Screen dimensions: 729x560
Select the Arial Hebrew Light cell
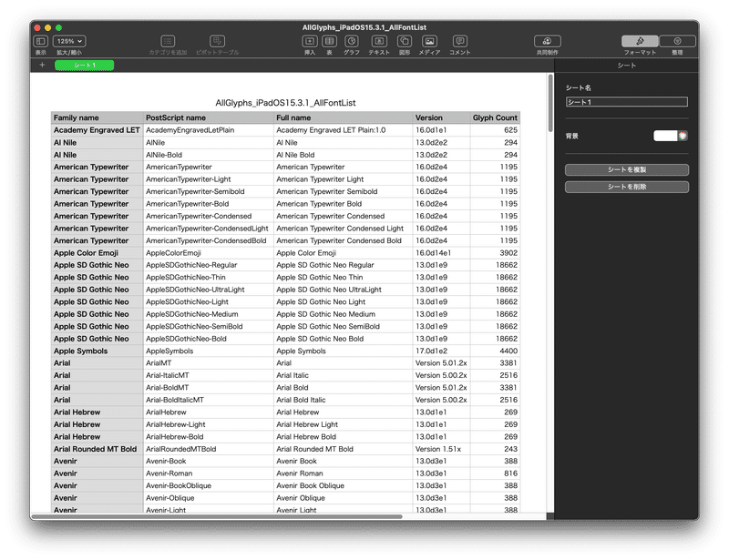pos(344,424)
